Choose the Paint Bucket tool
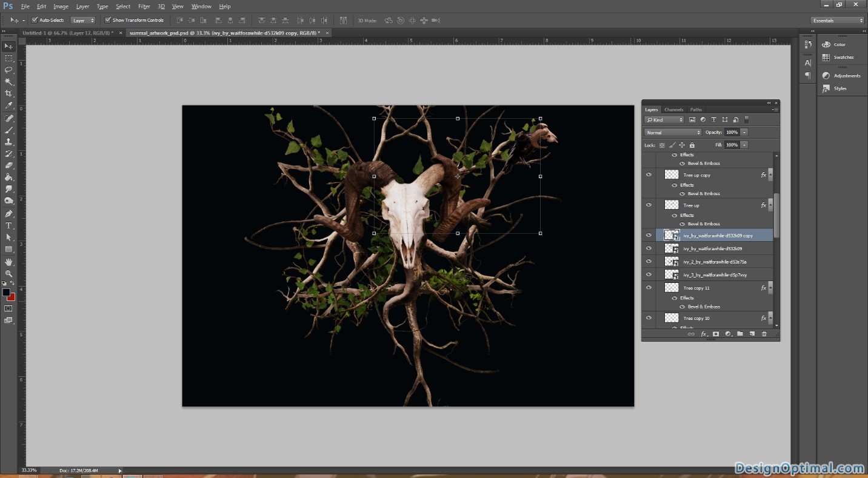 8,178
